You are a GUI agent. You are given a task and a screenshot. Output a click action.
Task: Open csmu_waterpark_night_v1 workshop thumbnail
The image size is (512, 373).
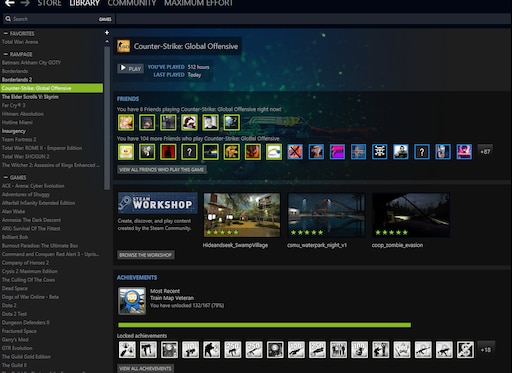pos(326,215)
